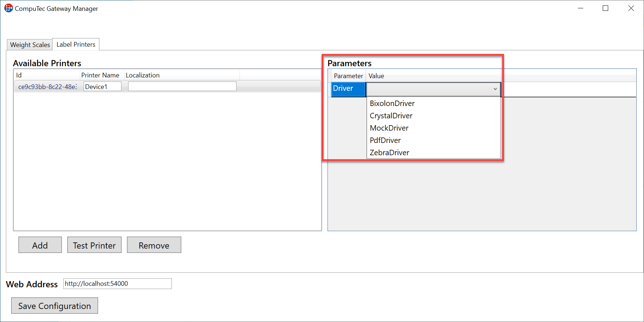Switch to the Weight Scales tab
The height and width of the screenshot is (322, 644).
coord(30,45)
